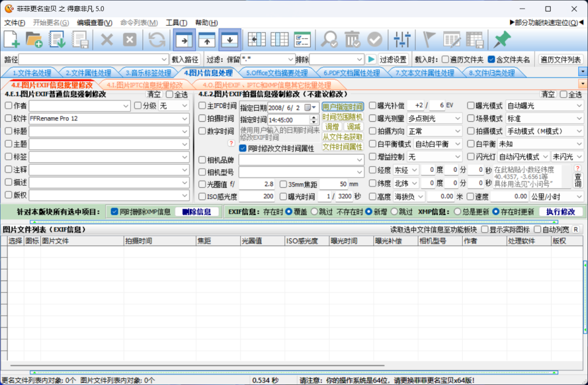588x385 pixels.
Task: Open the sliders settings icon
Action: point(403,39)
